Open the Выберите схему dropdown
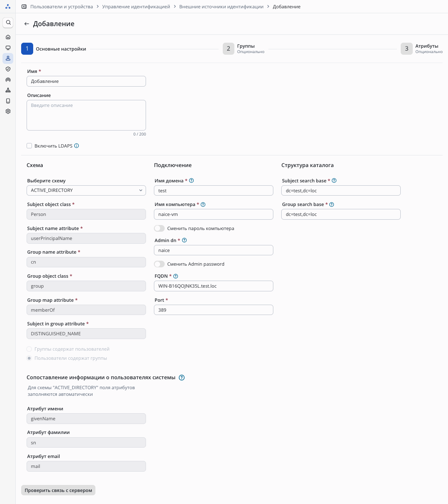The image size is (448, 504). tap(86, 191)
